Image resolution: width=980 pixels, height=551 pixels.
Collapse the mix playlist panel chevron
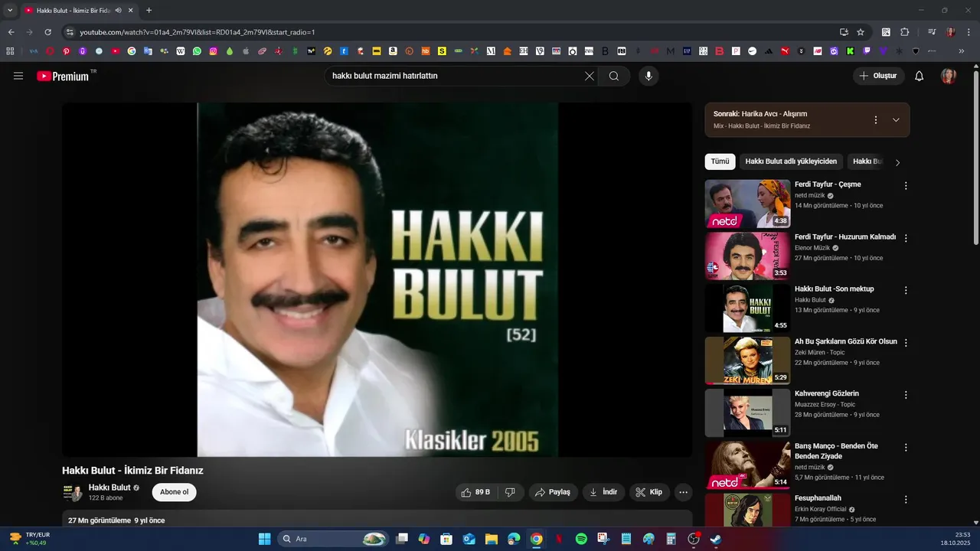pos(896,120)
